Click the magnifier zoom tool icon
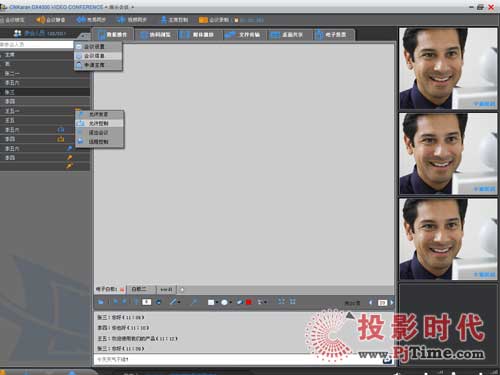 [194, 302]
